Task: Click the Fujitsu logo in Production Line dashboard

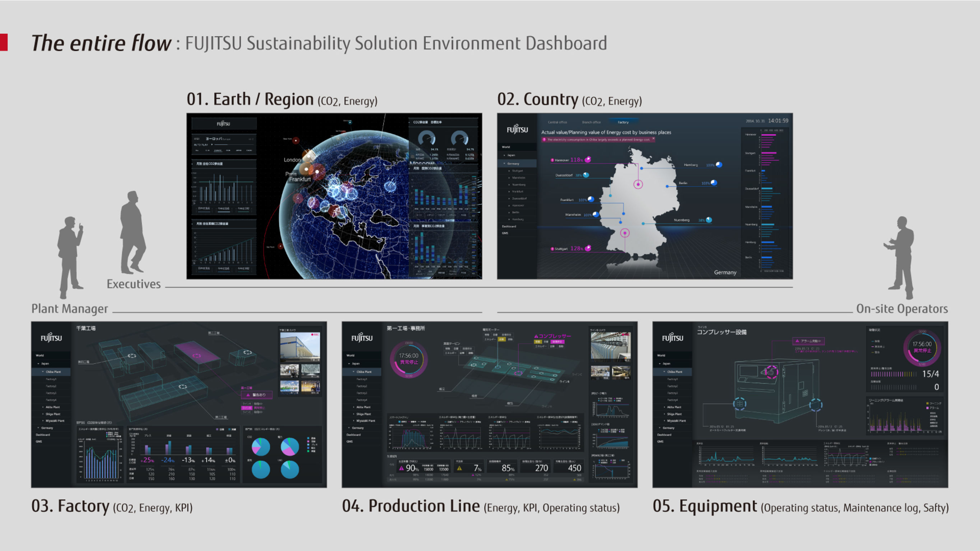Action: tap(362, 338)
